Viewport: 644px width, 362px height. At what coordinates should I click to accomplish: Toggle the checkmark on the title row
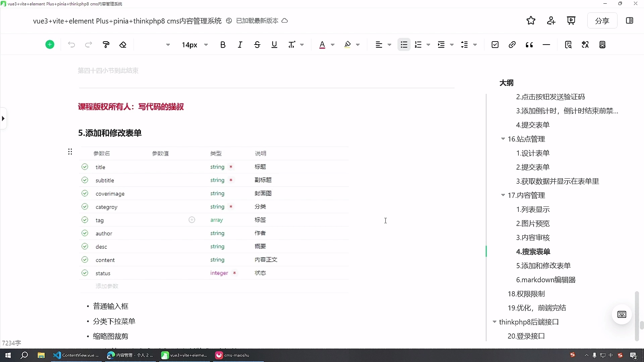85,167
